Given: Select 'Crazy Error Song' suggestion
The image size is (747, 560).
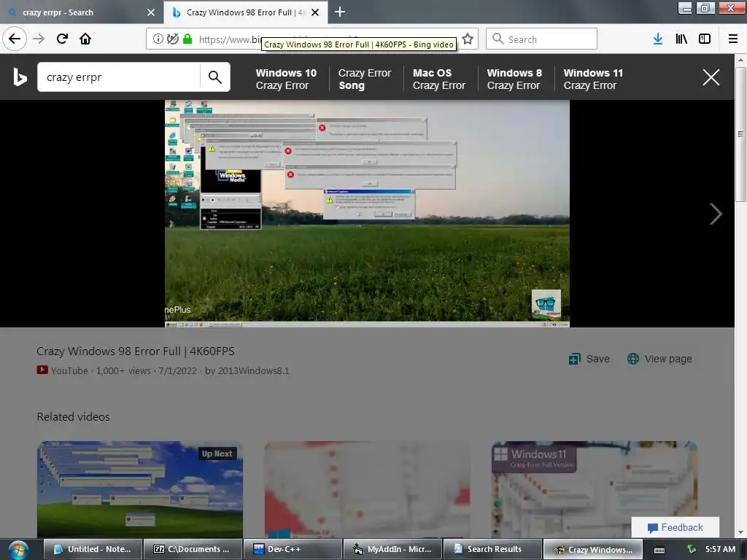Looking at the screenshot, I should (x=365, y=79).
